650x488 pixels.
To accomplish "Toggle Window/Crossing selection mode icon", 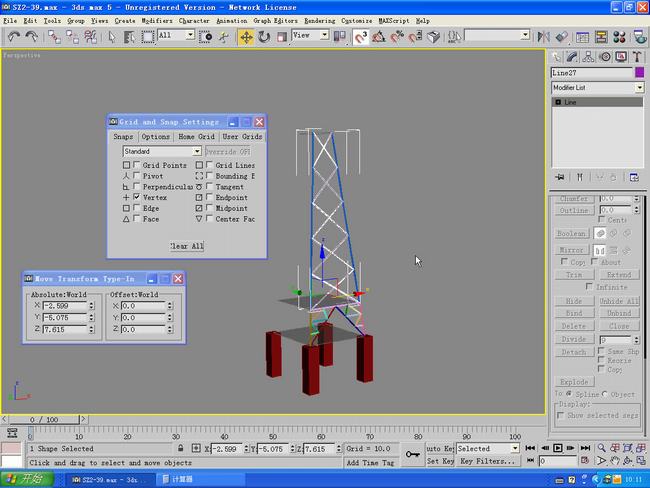I will [205, 37].
